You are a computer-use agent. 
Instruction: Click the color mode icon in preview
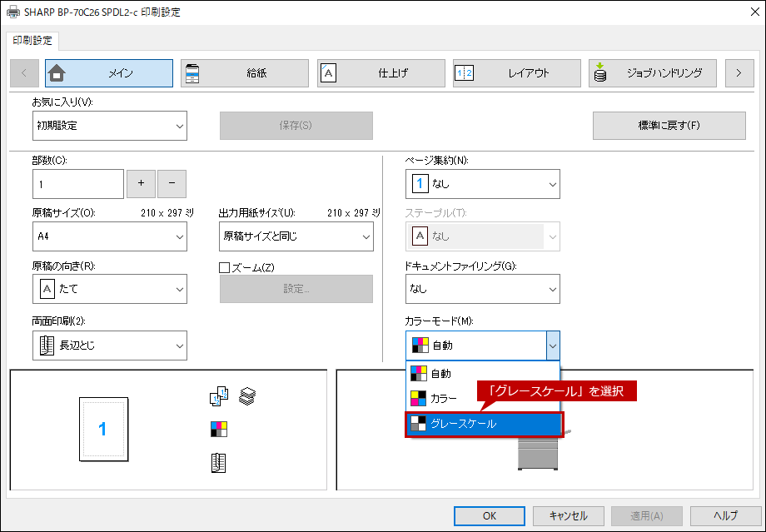click(218, 430)
